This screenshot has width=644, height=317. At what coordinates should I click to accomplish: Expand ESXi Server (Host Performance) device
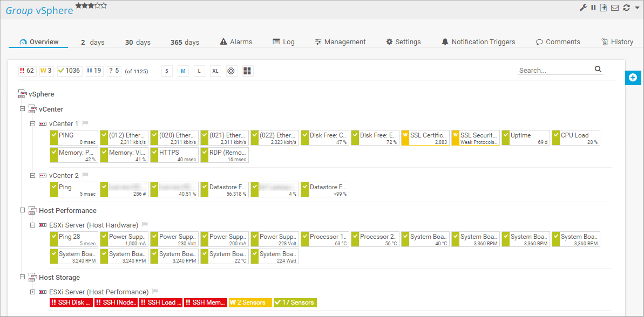(32, 292)
